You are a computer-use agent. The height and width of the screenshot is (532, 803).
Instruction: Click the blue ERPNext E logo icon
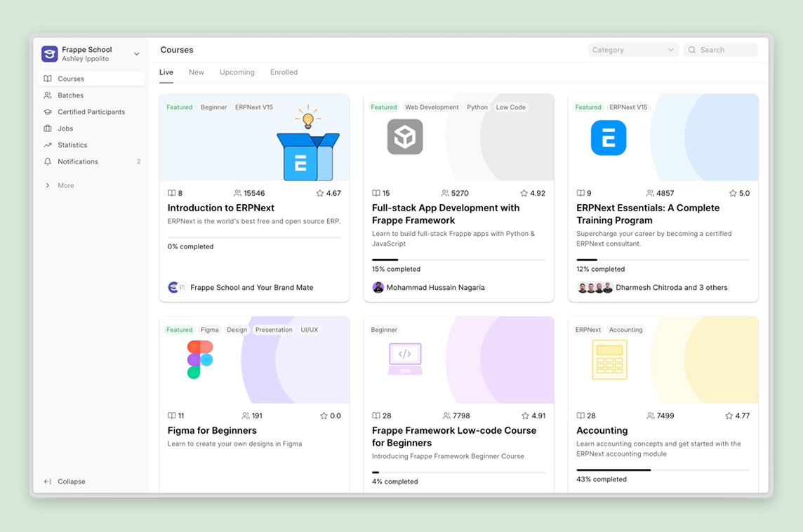(609, 138)
